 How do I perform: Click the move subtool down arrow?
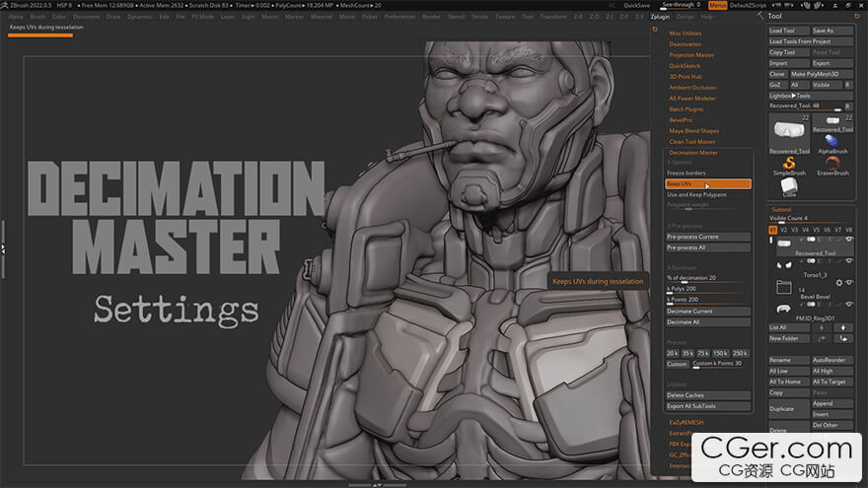[843, 327]
